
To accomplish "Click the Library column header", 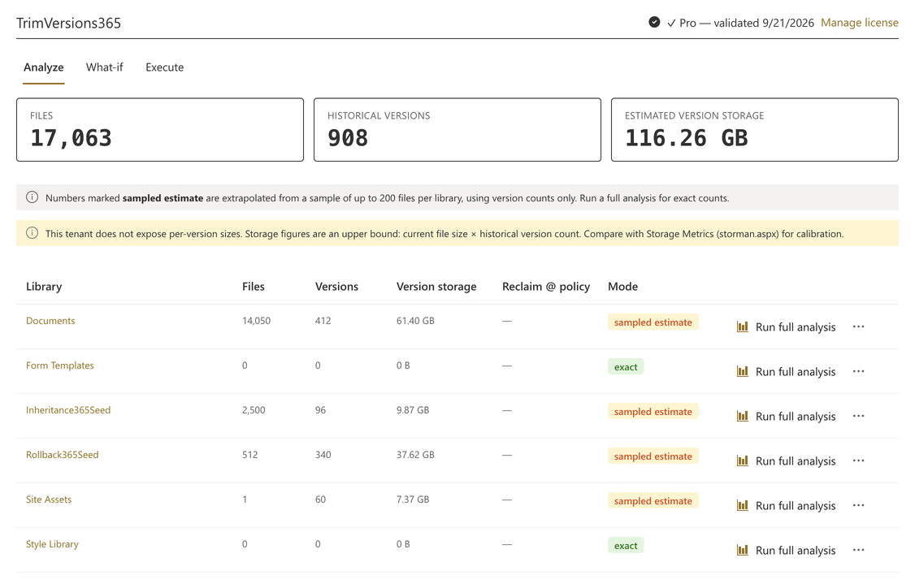I will point(44,287).
